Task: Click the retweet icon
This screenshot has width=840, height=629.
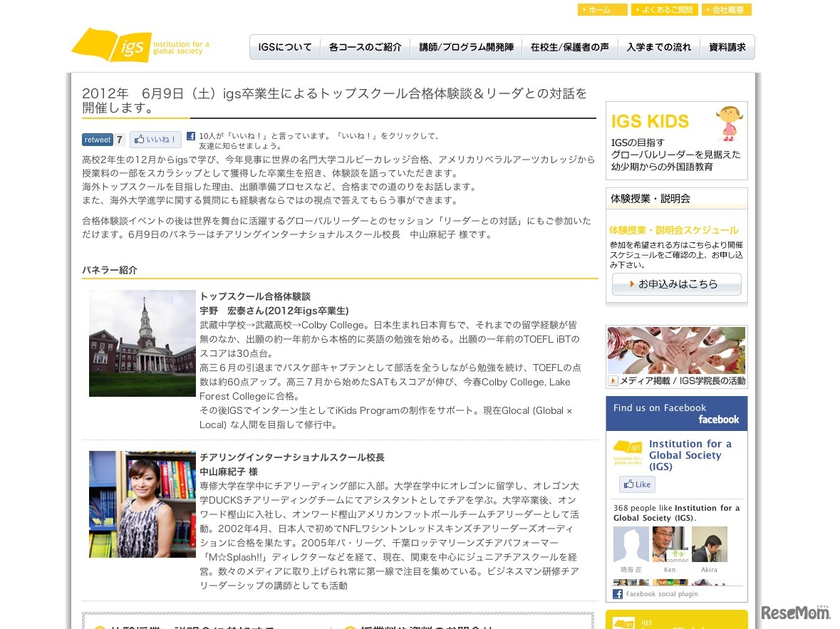Action: pos(97,140)
